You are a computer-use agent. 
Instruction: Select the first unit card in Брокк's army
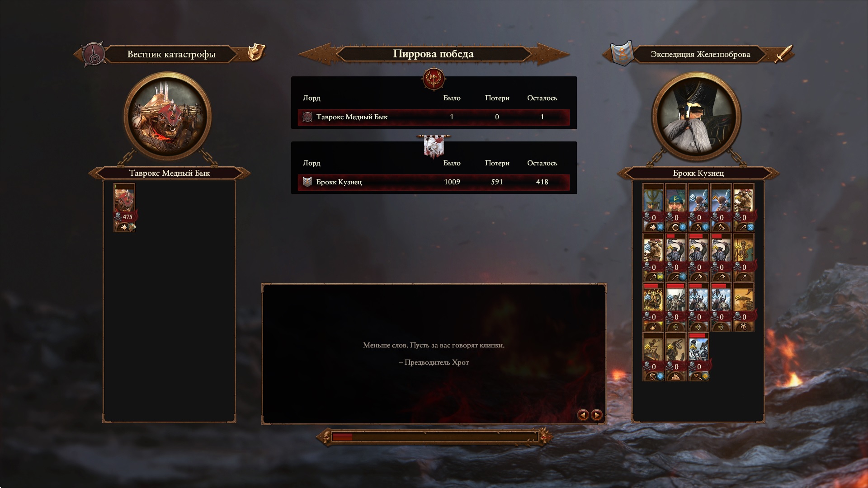click(653, 207)
